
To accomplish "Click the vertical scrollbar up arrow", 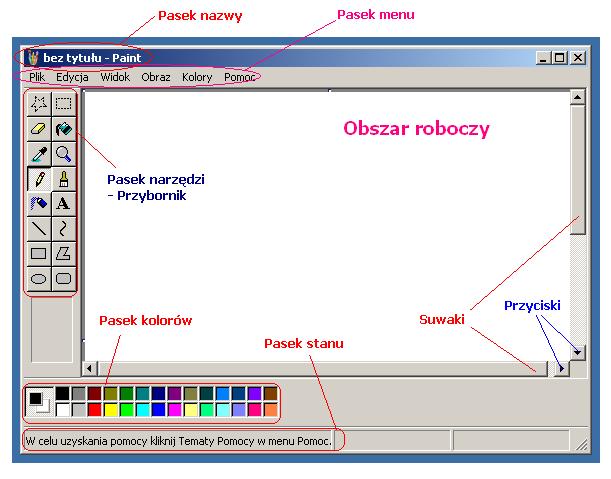I will coord(578,97).
